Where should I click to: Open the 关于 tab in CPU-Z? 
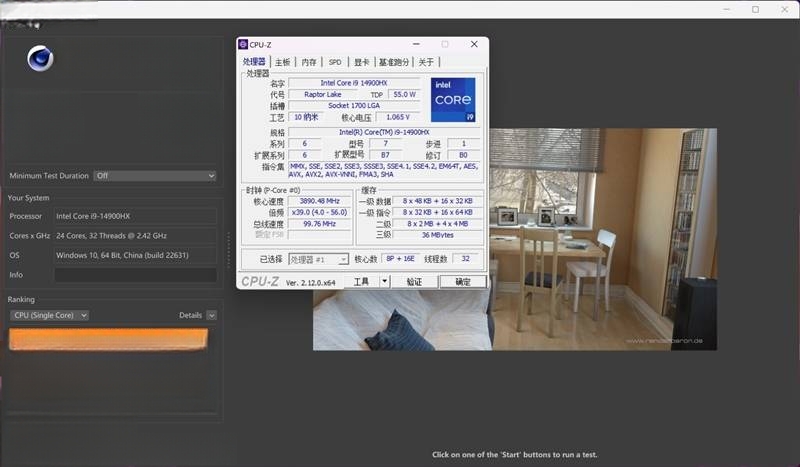(426, 62)
